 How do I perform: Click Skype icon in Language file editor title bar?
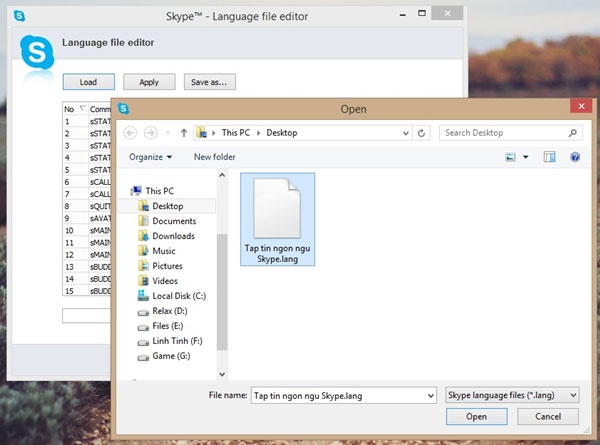(x=19, y=16)
